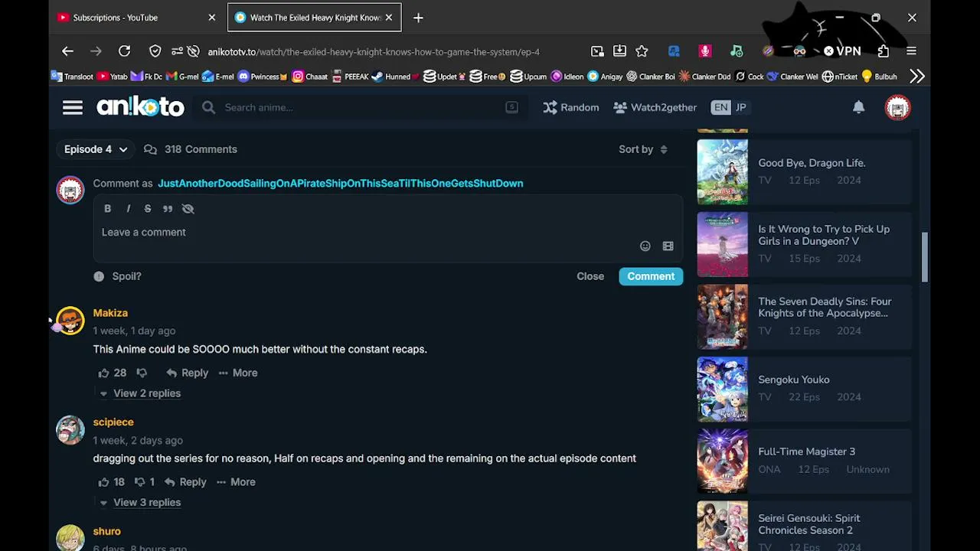980x551 pixels.
Task: Reply to Makiza's comment
Action: tap(188, 373)
